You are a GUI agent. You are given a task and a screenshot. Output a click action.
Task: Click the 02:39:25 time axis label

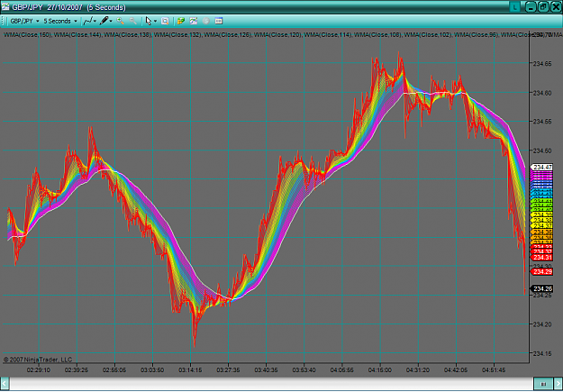pyautogui.click(x=77, y=369)
